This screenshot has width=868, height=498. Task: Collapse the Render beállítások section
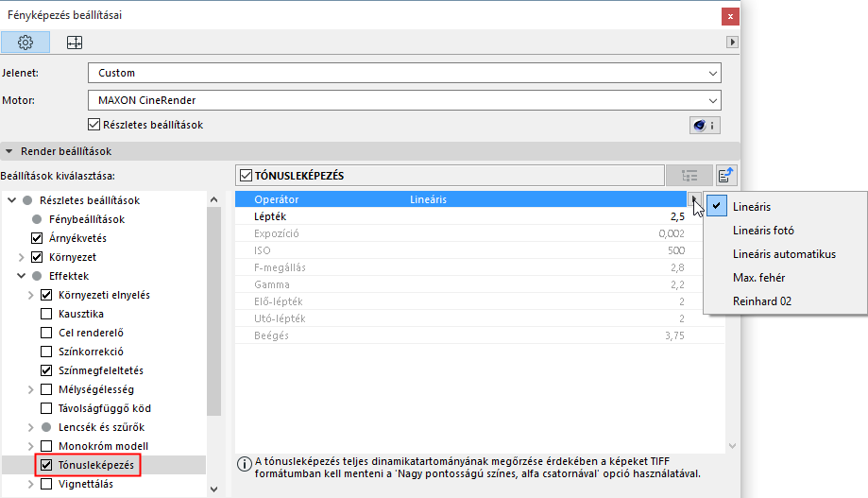(9, 151)
